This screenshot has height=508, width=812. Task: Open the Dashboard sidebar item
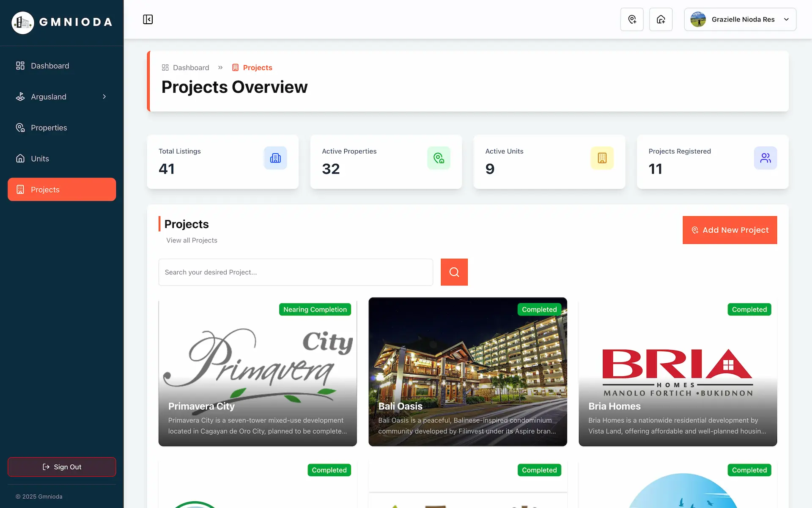click(x=62, y=66)
